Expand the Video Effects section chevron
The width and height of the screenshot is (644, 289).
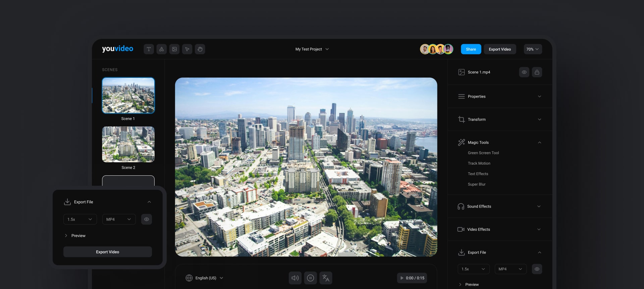[539, 229]
